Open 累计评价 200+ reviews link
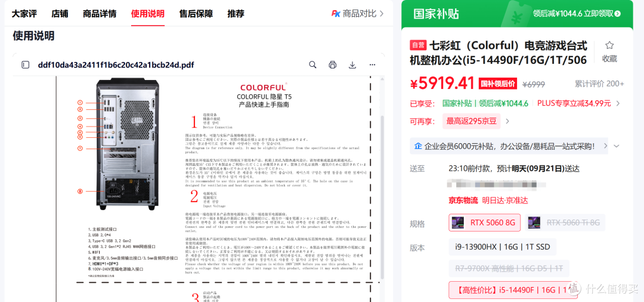 click(600, 84)
